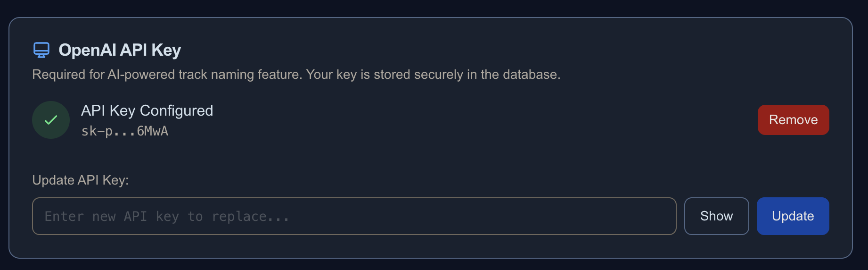Click the Update API Key label
868x270 pixels.
[x=81, y=180]
